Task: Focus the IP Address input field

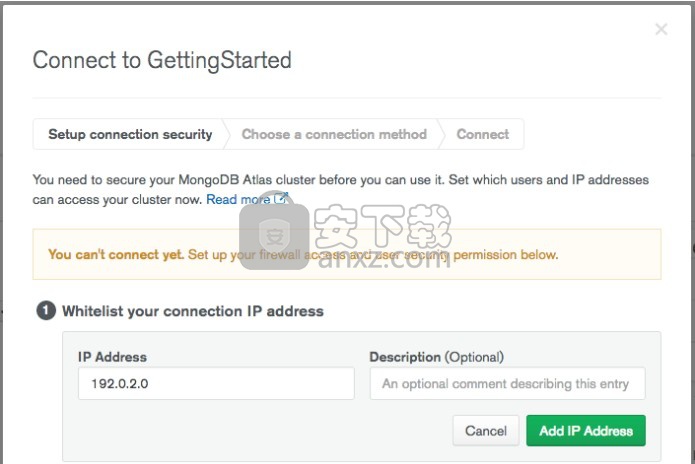Action: [x=216, y=383]
